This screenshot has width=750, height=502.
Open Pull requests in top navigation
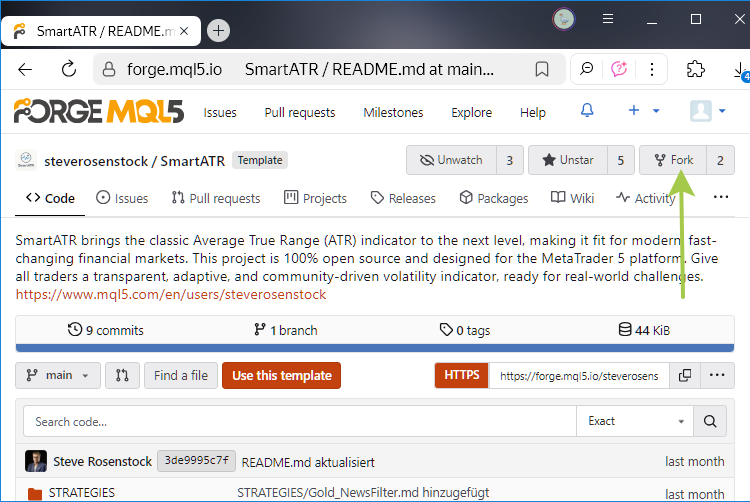[x=300, y=112]
